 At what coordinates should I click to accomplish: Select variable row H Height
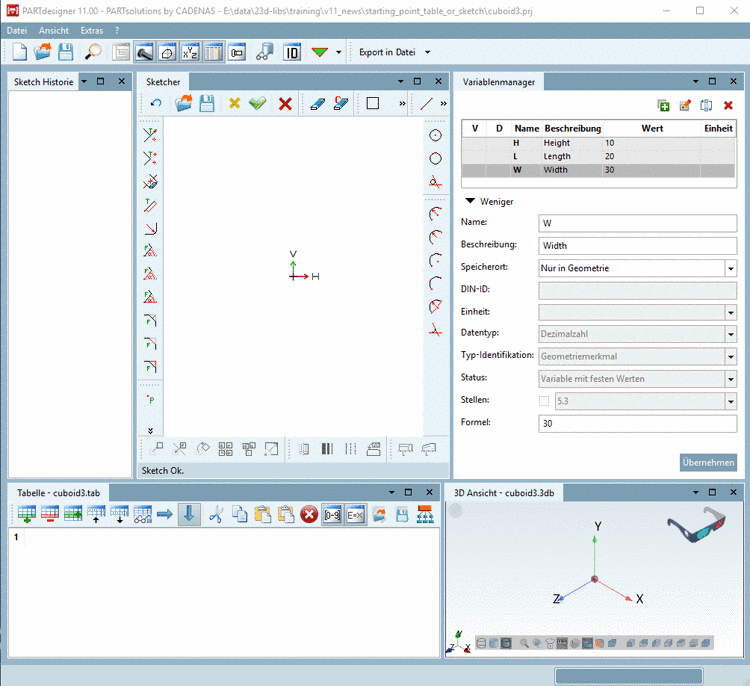pos(598,143)
